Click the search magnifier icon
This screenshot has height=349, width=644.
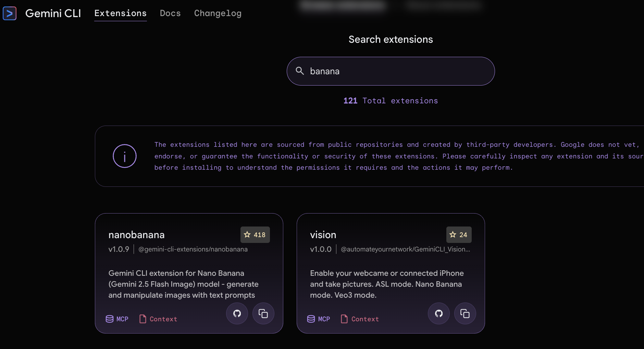pos(300,71)
